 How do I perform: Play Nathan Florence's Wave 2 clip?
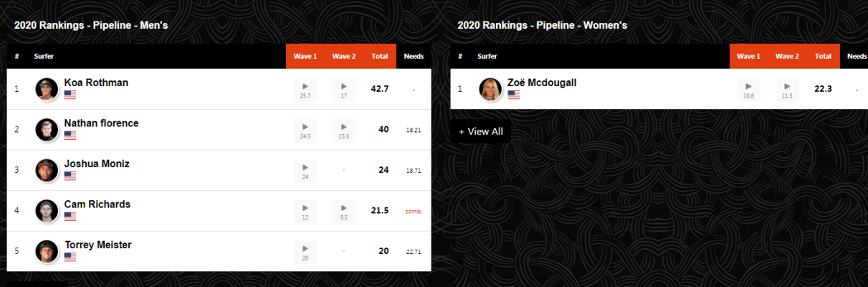coord(344,131)
